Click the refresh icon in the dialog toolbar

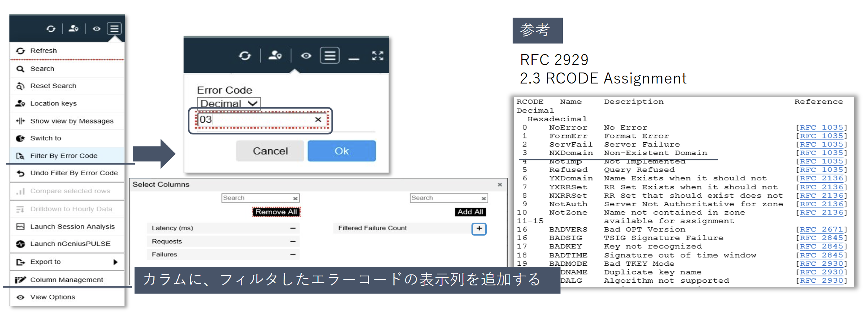point(245,56)
